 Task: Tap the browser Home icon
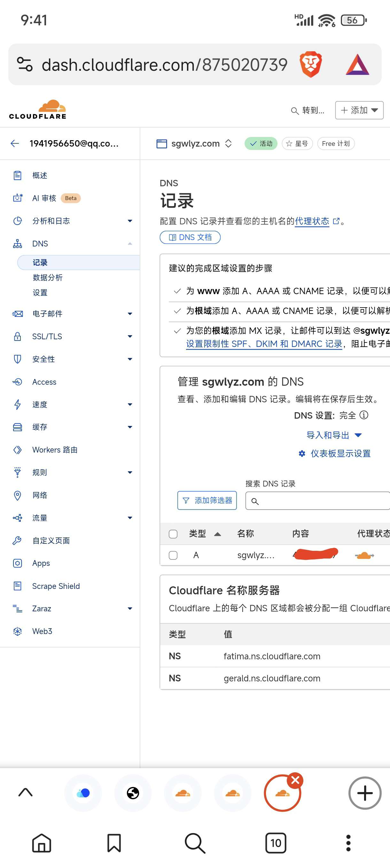(x=41, y=843)
